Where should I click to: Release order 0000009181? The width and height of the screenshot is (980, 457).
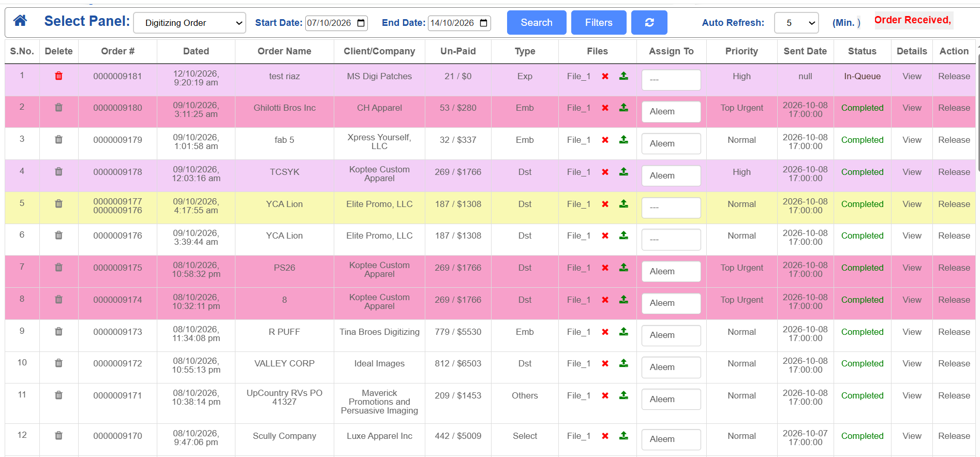954,76
